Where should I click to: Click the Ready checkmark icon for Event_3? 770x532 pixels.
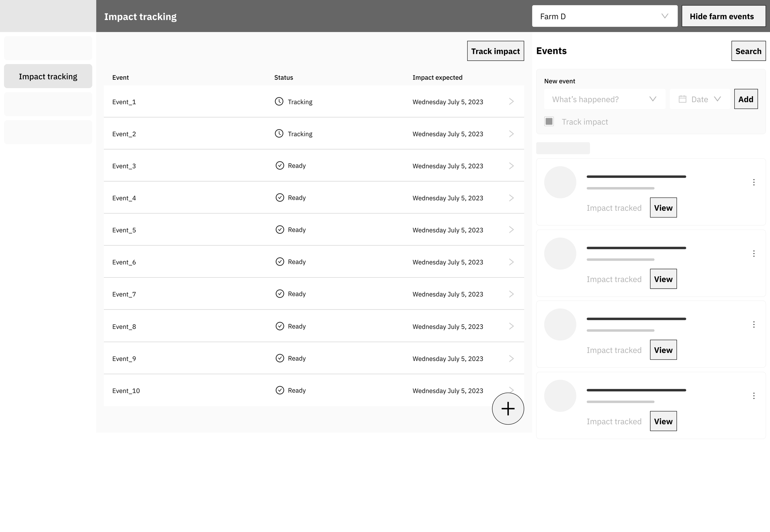tap(280, 166)
